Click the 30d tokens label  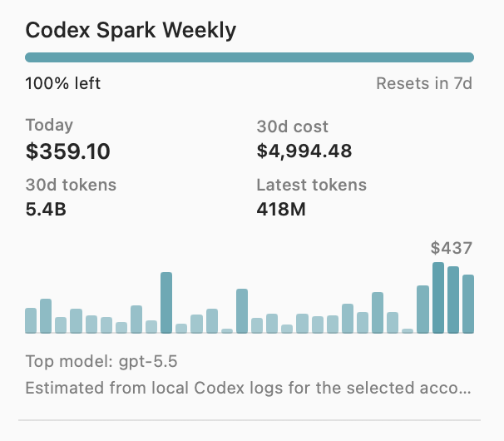coord(71,185)
